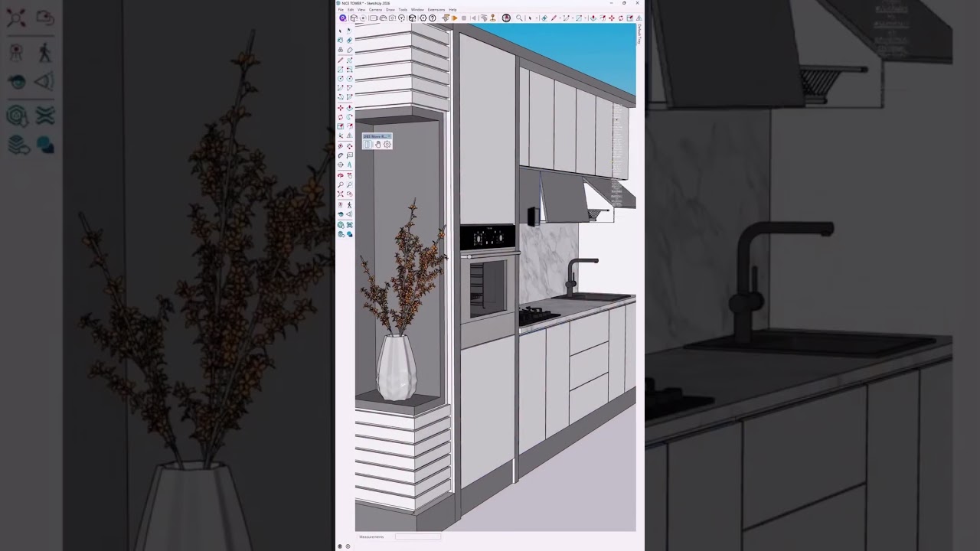Expand the Default Tray side tab
This screenshot has width=980, height=551.
[x=639, y=34]
